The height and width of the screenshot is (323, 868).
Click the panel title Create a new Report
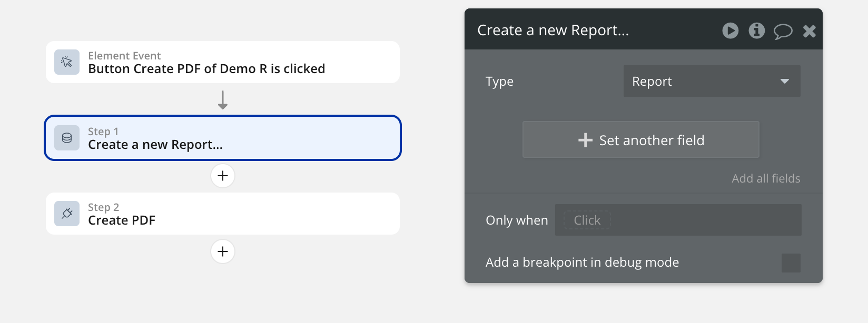(553, 31)
